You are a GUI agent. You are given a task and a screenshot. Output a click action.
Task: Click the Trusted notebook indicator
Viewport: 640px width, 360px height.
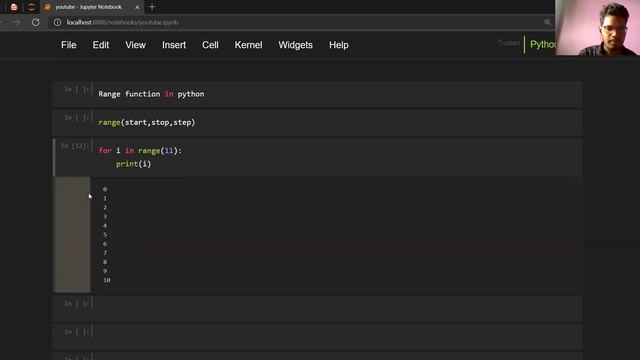[x=509, y=43]
